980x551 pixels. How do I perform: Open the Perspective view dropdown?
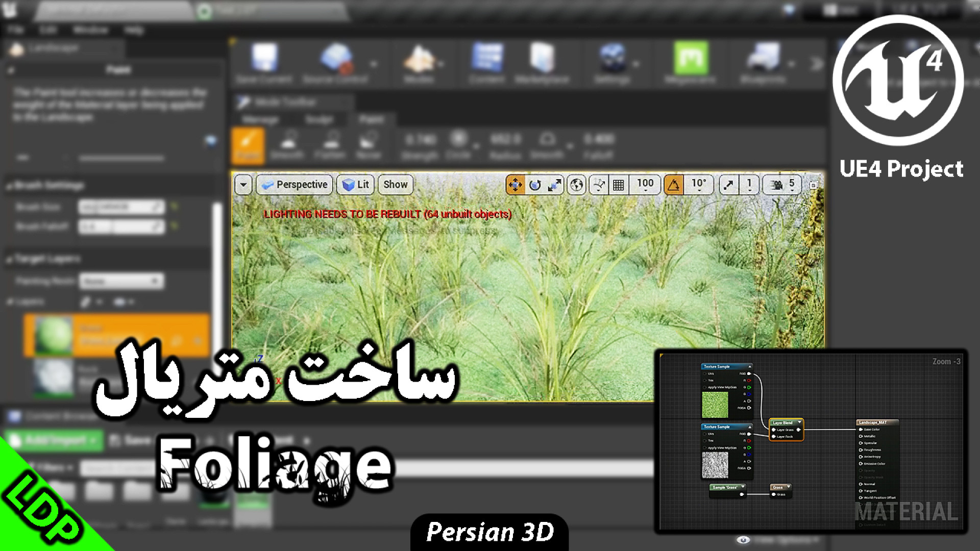click(x=294, y=185)
